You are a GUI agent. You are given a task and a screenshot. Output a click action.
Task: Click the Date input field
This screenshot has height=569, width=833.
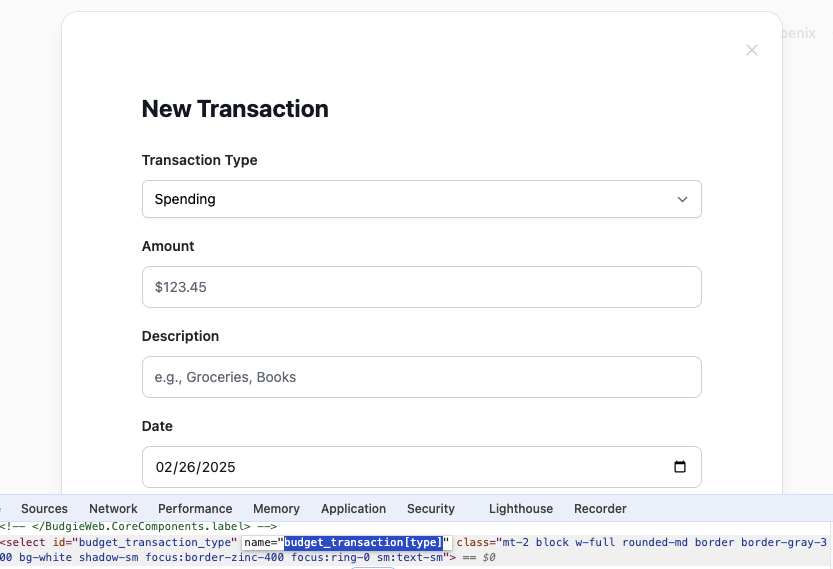(x=422, y=467)
